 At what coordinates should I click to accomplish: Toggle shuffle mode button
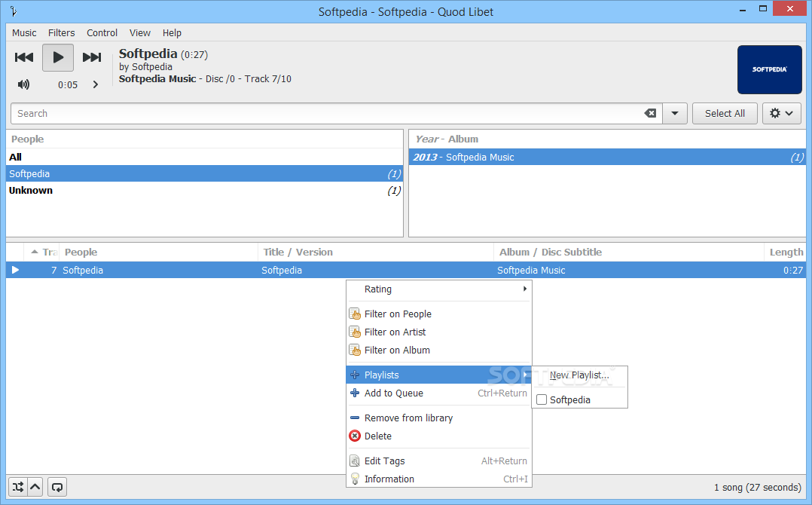(18, 487)
